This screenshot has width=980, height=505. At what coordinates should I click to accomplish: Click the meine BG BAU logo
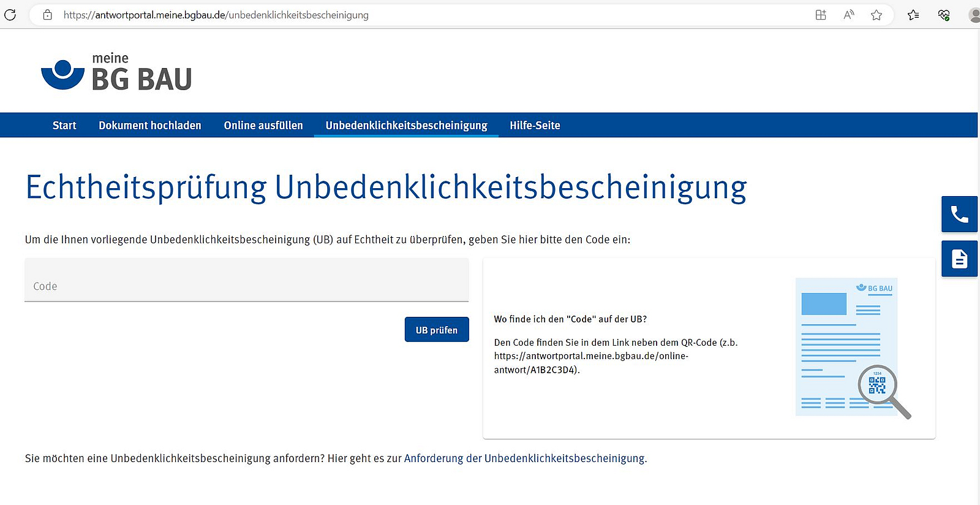pos(116,72)
